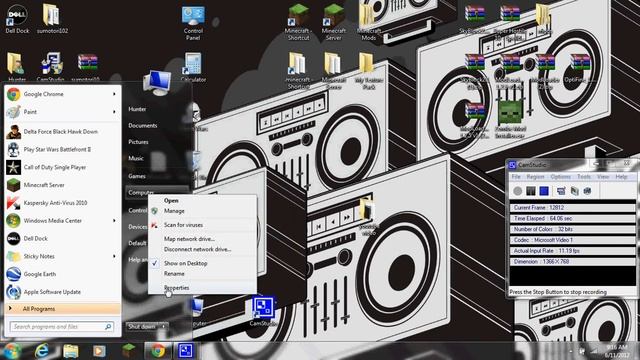
Task: Choose Manage in the context menu
Action: point(202,211)
